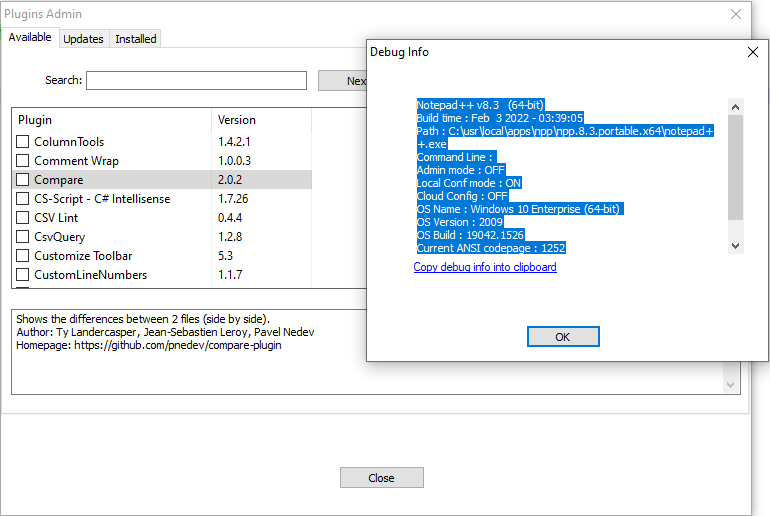The width and height of the screenshot is (770, 516).
Task: Tick the CSV Lint checkbox
Action: pyautogui.click(x=23, y=218)
